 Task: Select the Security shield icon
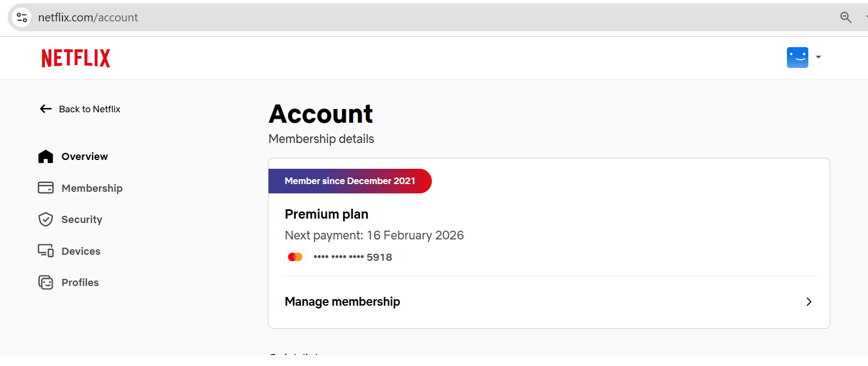(45, 219)
